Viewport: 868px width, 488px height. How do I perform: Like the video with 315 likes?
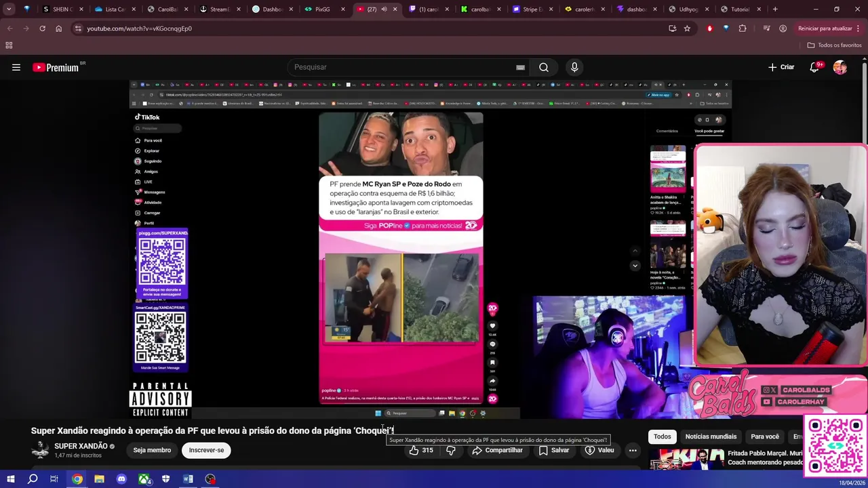tap(421, 450)
